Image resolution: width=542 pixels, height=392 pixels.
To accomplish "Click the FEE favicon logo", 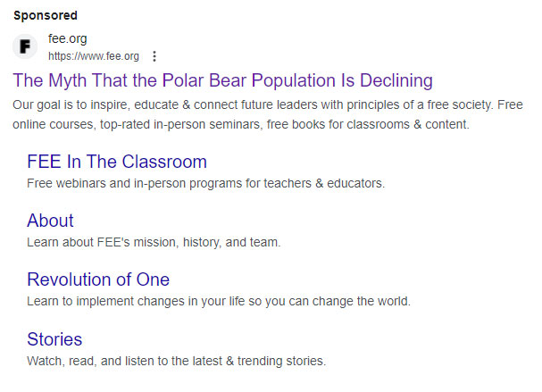I will pyautogui.click(x=26, y=46).
